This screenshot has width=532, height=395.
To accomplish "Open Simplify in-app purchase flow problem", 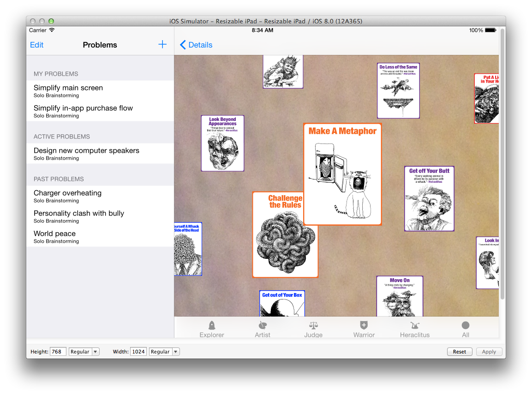I will pyautogui.click(x=100, y=111).
